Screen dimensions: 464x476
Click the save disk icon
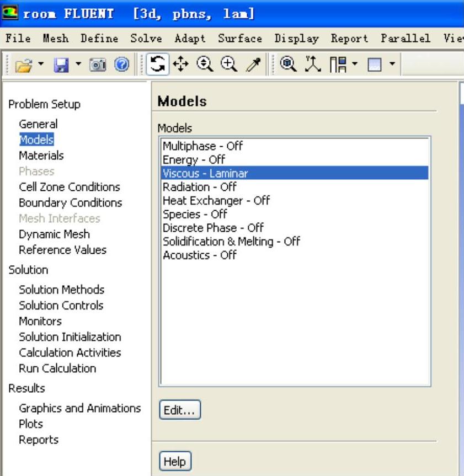[61, 65]
